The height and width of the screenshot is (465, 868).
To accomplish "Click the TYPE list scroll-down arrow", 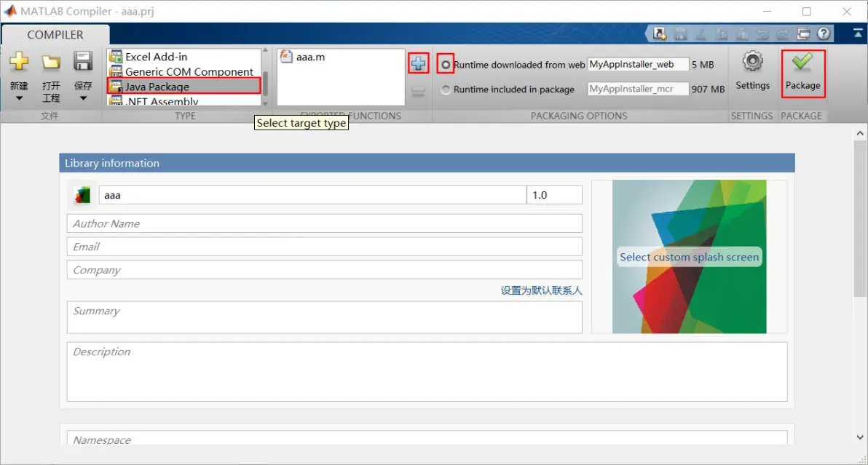I will (x=265, y=103).
